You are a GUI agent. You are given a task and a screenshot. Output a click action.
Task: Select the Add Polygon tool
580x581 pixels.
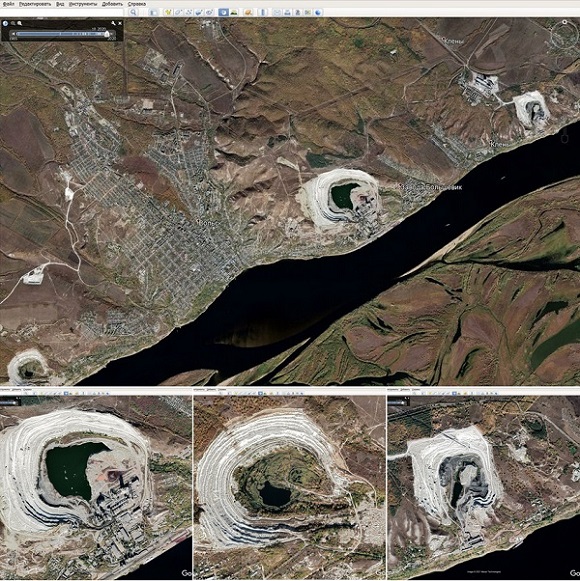[x=179, y=13]
